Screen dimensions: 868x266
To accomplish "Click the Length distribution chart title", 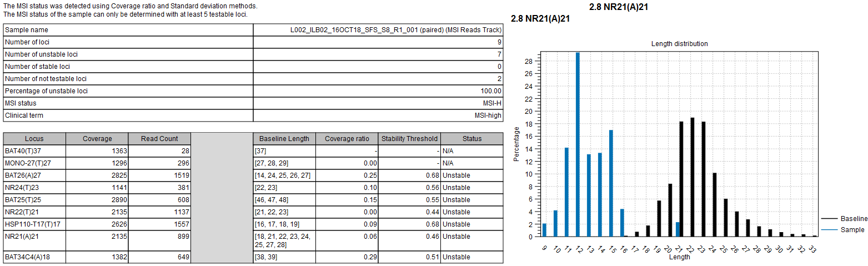I will 679,44.
